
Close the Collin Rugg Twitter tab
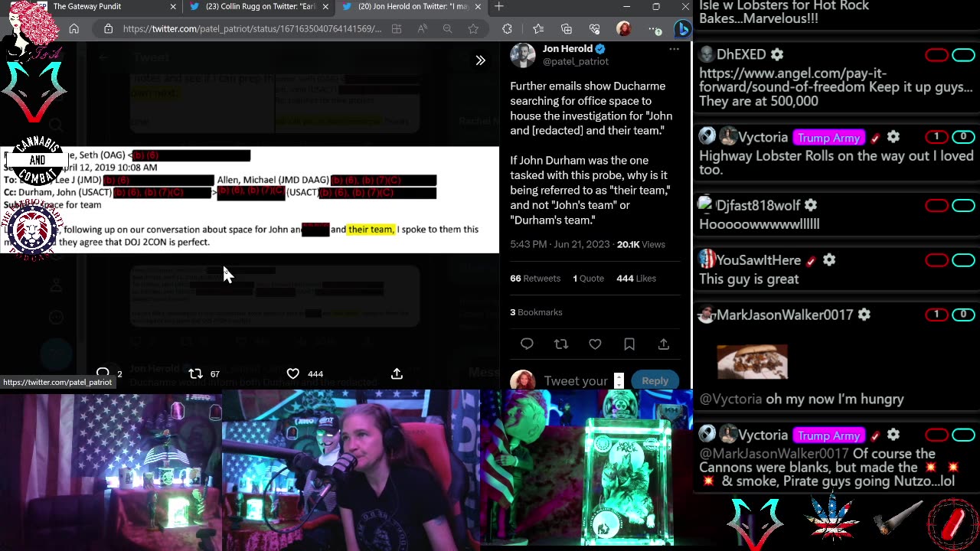[326, 7]
